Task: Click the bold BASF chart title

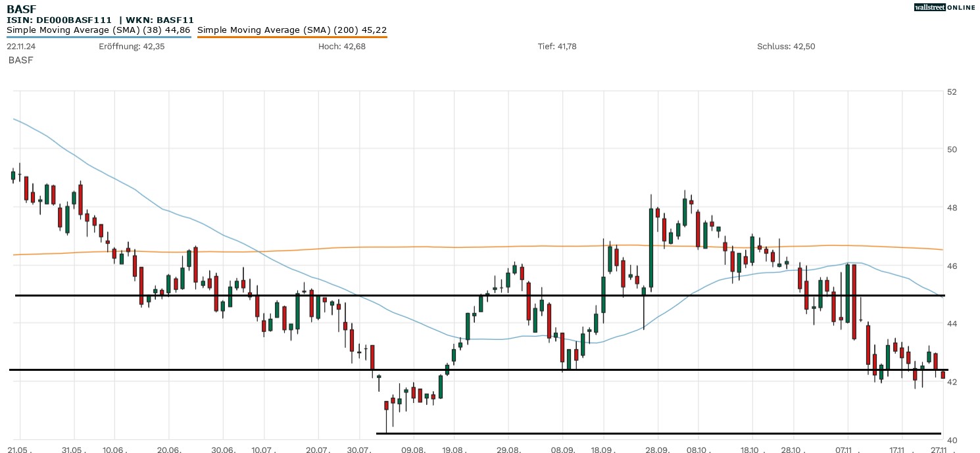Action: [21, 9]
